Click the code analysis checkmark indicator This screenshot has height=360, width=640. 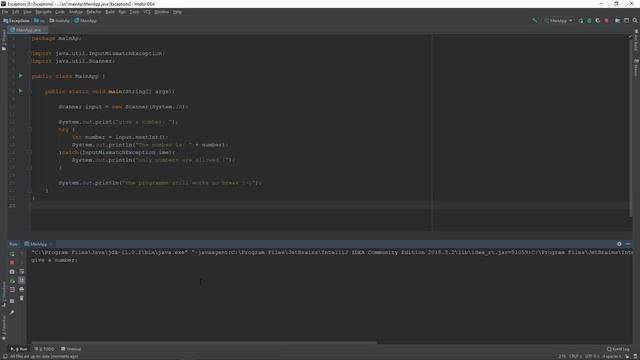click(630, 37)
